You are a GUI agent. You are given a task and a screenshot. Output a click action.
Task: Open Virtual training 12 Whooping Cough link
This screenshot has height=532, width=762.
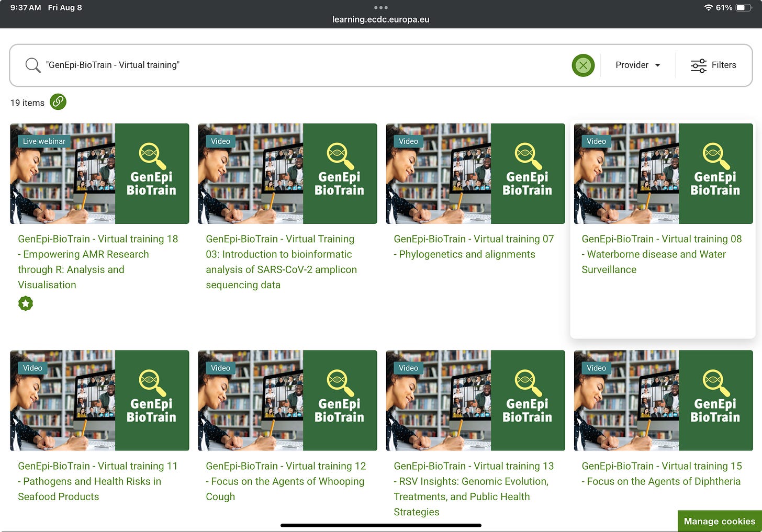click(x=286, y=481)
